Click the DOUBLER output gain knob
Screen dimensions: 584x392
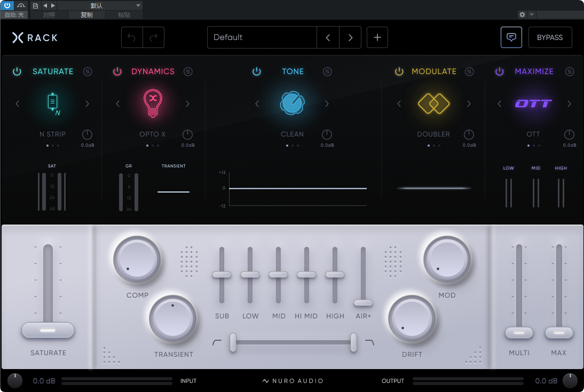click(469, 134)
